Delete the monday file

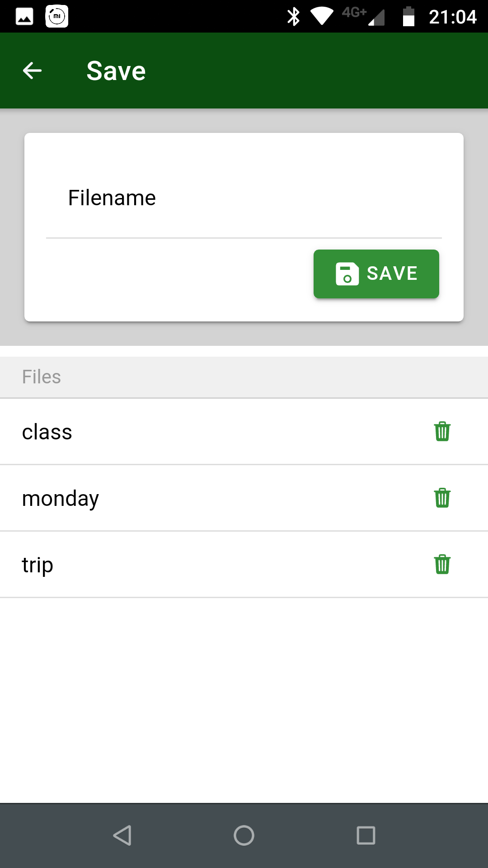coord(442,498)
